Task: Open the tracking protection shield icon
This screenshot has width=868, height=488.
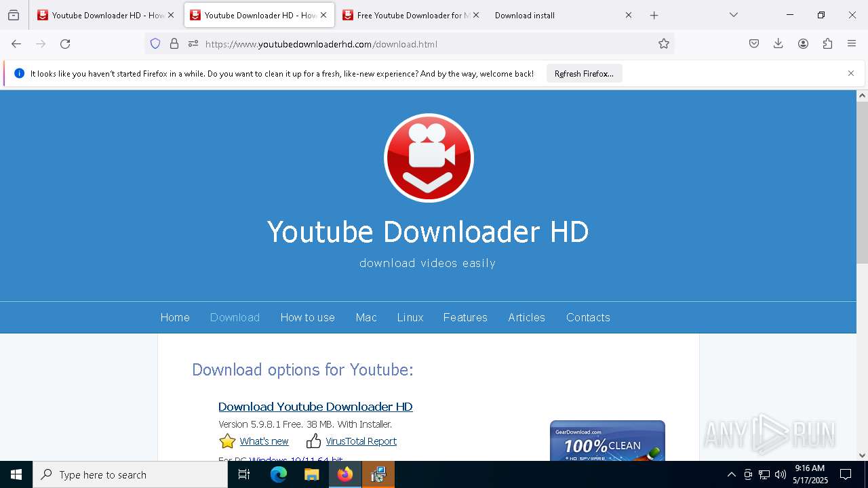Action: (x=155, y=44)
